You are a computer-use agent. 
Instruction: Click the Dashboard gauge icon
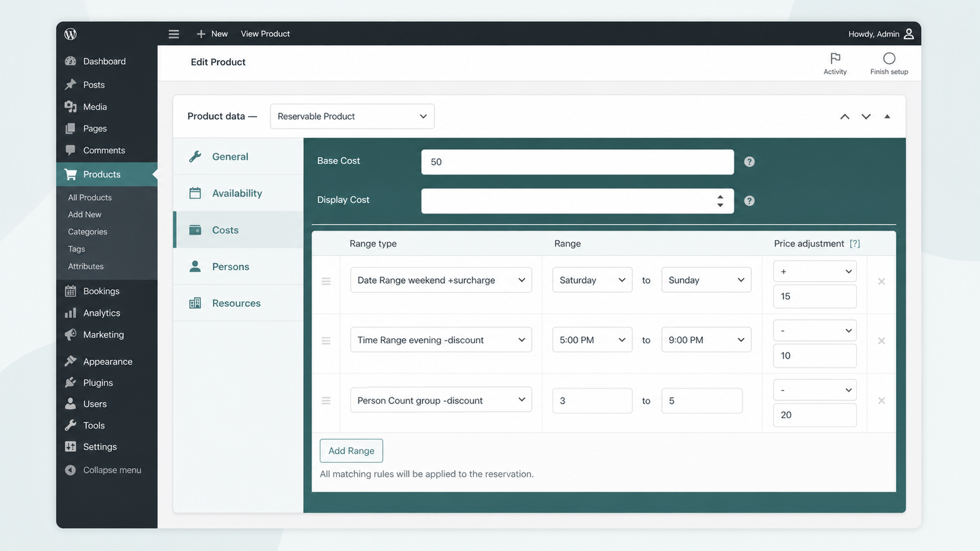coord(70,61)
